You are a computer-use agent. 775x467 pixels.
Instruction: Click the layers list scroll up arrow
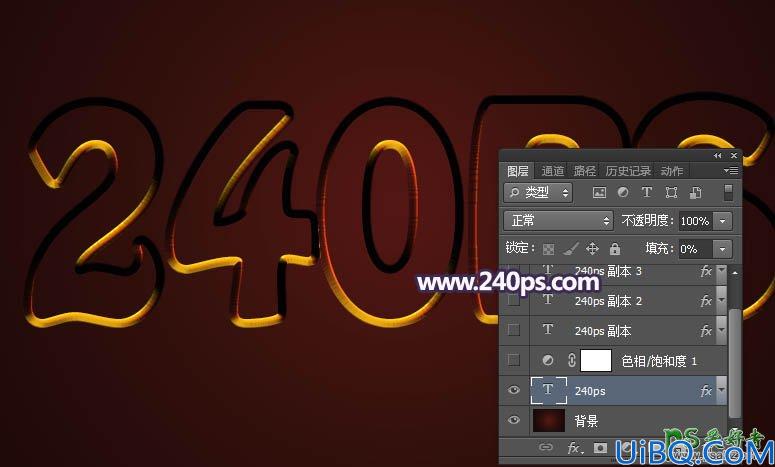point(735,273)
